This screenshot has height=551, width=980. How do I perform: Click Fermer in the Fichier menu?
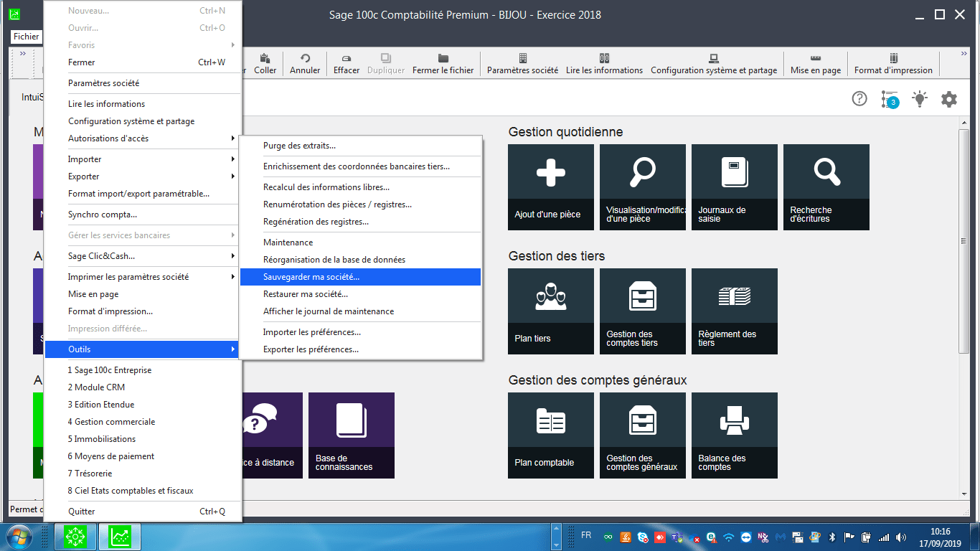(143, 62)
